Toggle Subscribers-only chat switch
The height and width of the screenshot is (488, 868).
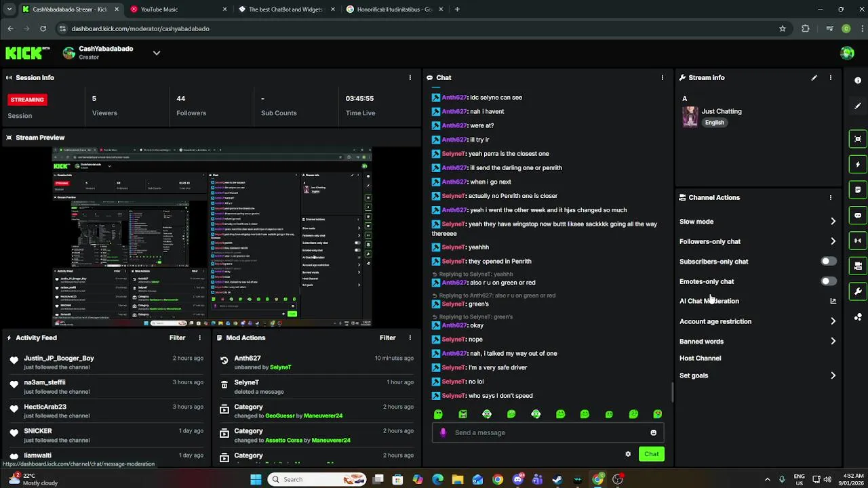[x=828, y=261]
